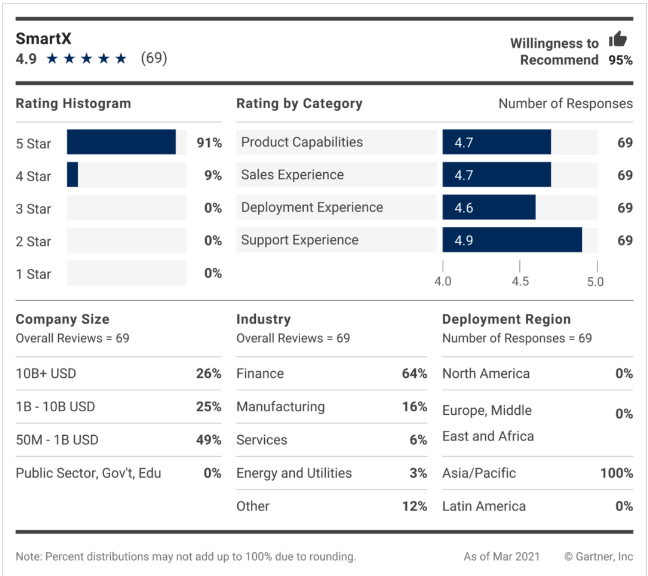The height and width of the screenshot is (576, 648).
Task: Select the 4 Star histogram bar
Action: (73, 175)
